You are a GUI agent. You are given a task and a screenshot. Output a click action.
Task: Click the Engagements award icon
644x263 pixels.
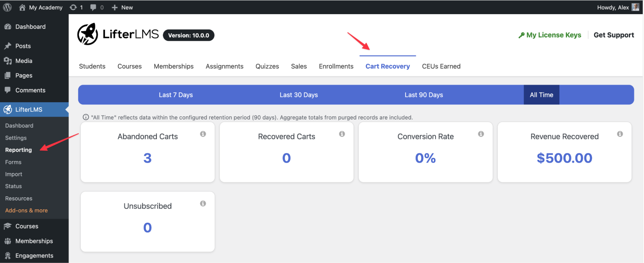point(8,256)
